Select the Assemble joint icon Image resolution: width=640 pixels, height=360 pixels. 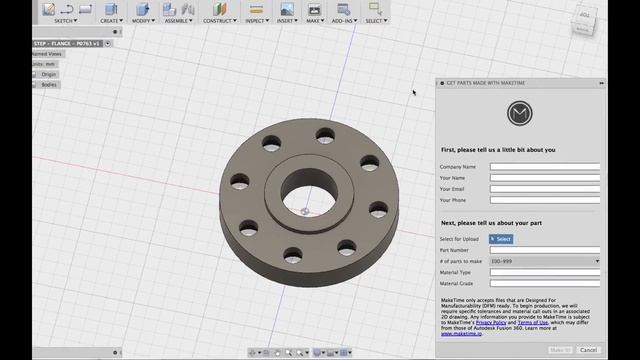pos(187,9)
